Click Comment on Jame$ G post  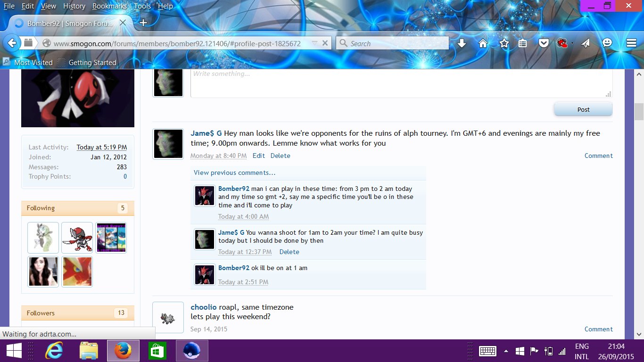coord(599,156)
